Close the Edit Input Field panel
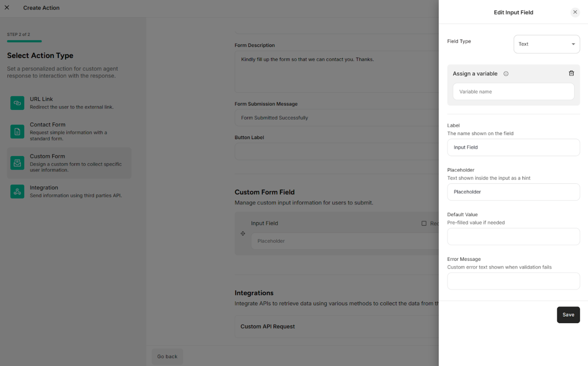 tap(575, 12)
